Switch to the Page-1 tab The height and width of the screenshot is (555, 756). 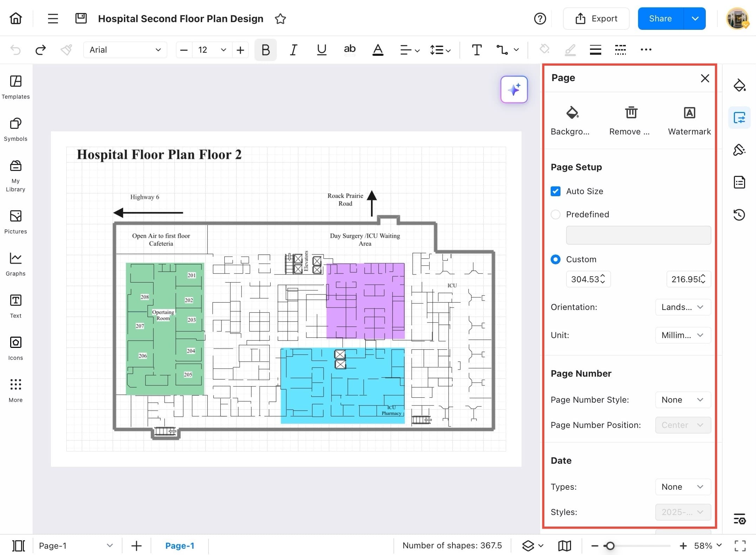click(x=180, y=546)
